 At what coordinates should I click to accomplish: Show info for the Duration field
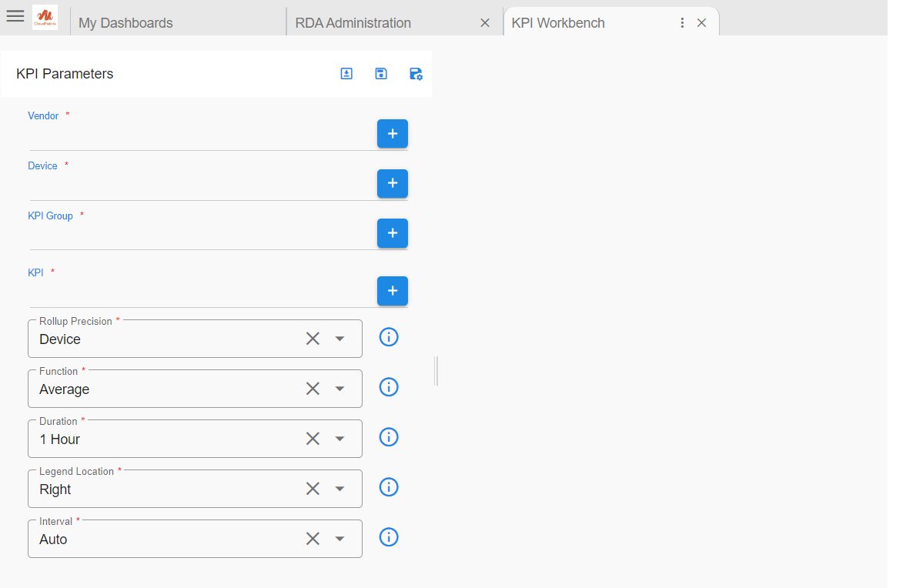pyautogui.click(x=389, y=437)
